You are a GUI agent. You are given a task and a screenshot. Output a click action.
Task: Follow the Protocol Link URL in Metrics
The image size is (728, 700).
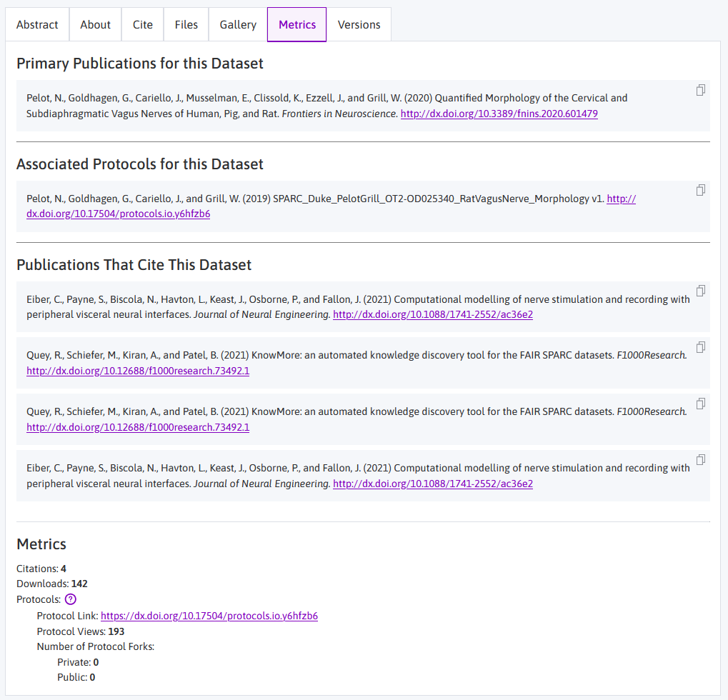(209, 616)
